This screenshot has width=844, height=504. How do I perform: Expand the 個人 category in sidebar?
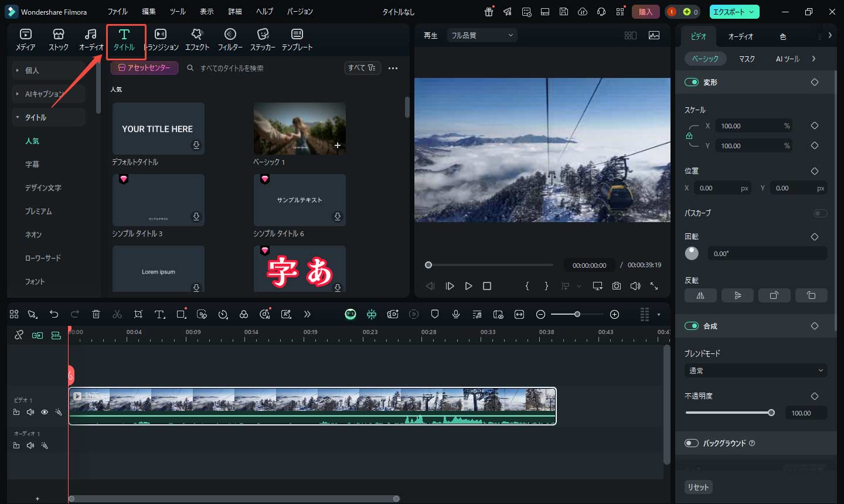[x=32, y=70]
